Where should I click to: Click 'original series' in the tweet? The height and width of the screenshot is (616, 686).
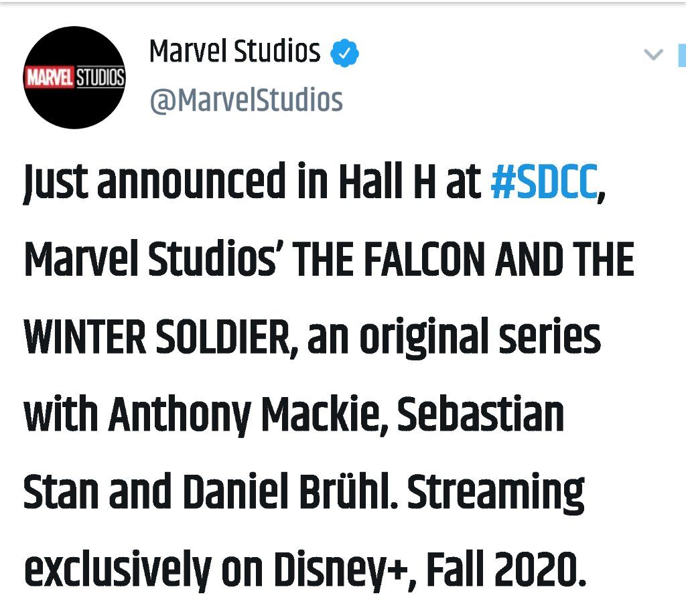(480, 337)
